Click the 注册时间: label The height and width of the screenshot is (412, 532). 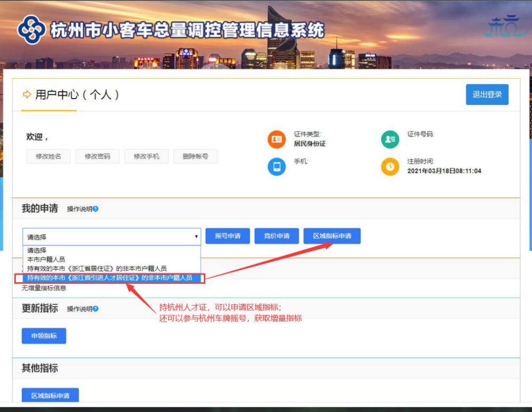tap(421, 161)
